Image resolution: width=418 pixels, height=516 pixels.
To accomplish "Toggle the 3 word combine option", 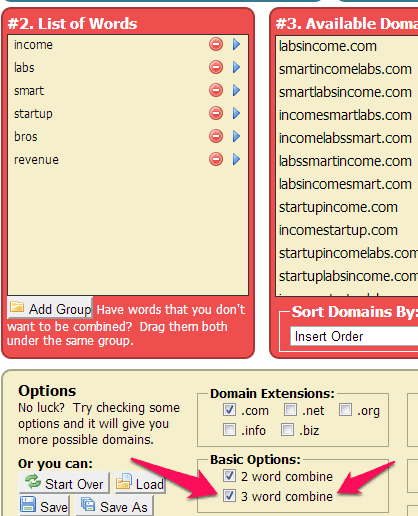I will tap(229, 496).
